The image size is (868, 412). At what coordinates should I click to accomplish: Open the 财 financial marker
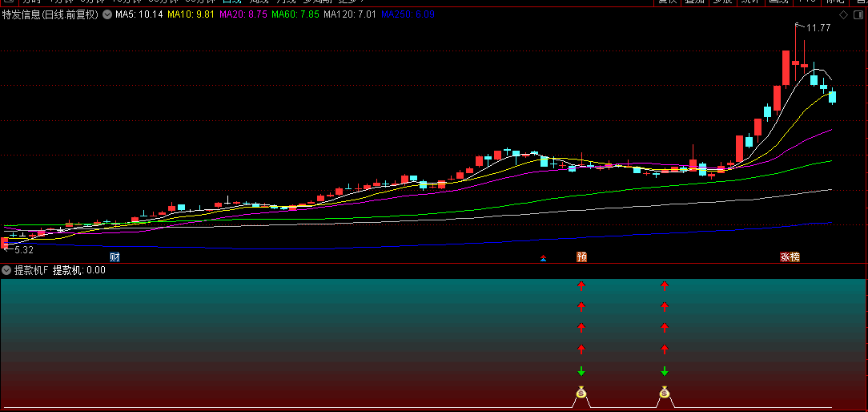pyautogui.click(x=115, y=256)
